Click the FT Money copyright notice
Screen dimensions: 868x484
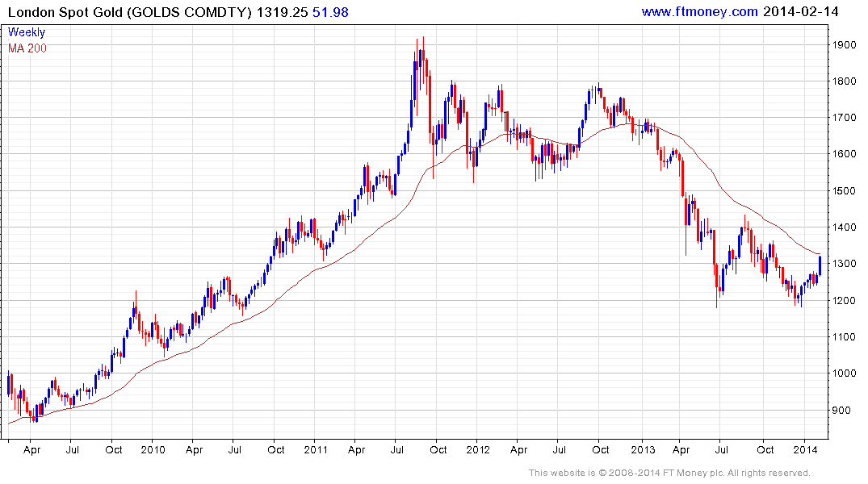pyautogui.click(x=669, y=473)
